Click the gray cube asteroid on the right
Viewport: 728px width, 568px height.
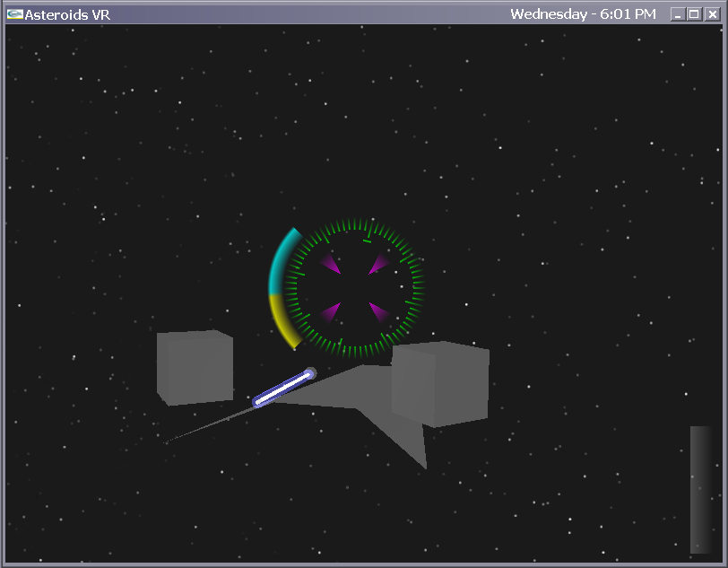pyautogui.click(x=440, y=384)
